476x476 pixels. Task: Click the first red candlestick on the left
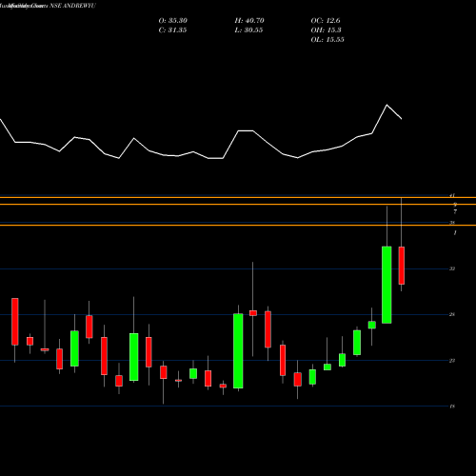15,322
